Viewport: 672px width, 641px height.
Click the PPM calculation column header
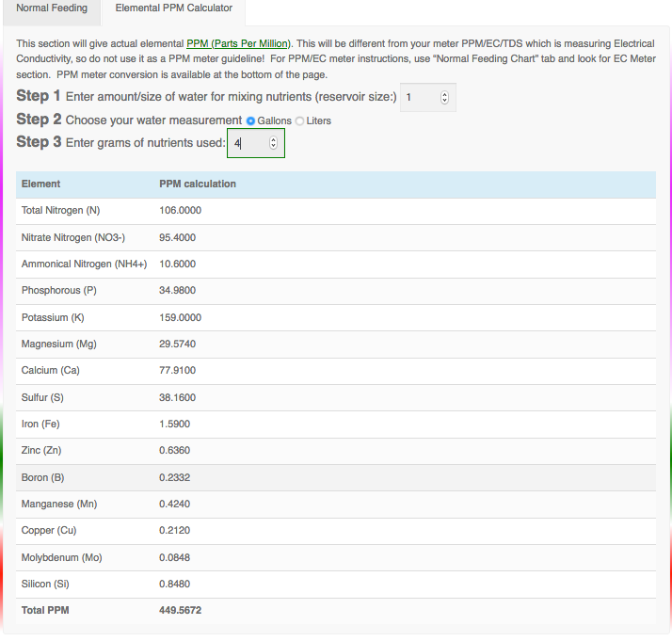click(x=198, y=184)
